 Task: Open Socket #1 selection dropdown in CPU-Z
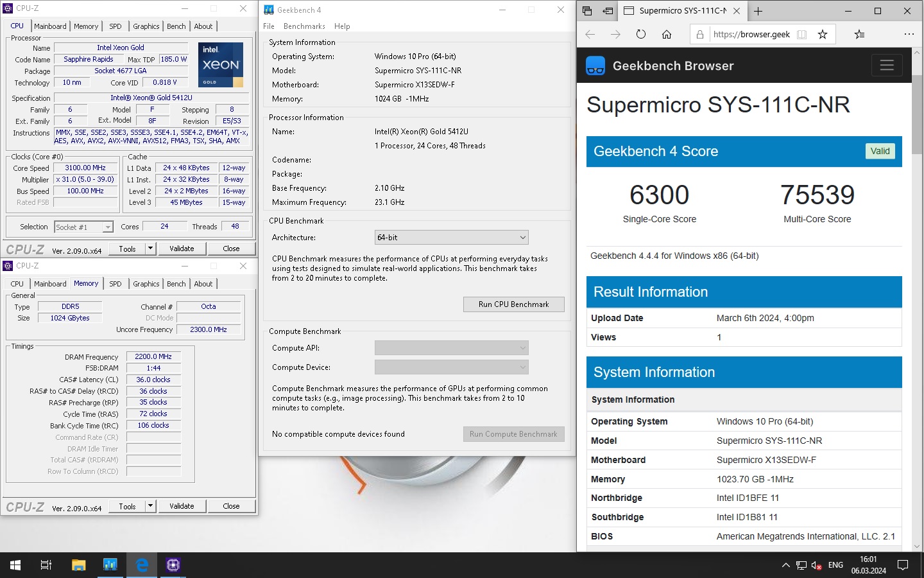coord(83,227)
